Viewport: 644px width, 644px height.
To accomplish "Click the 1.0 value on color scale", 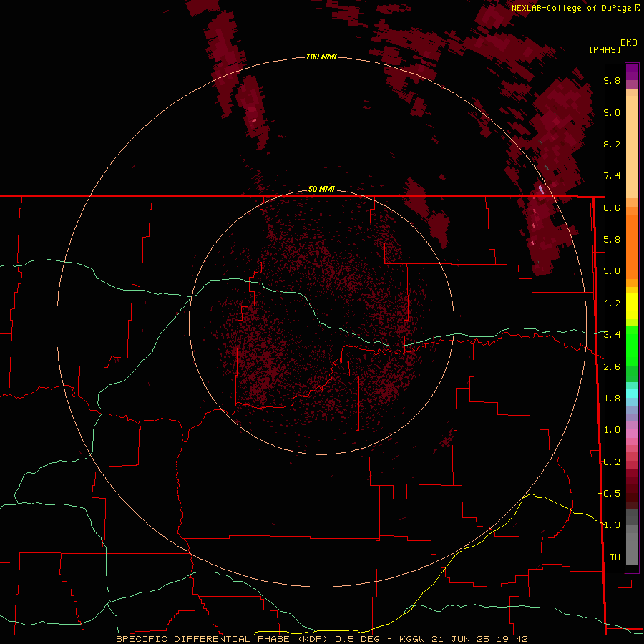I will click(612, 430).
